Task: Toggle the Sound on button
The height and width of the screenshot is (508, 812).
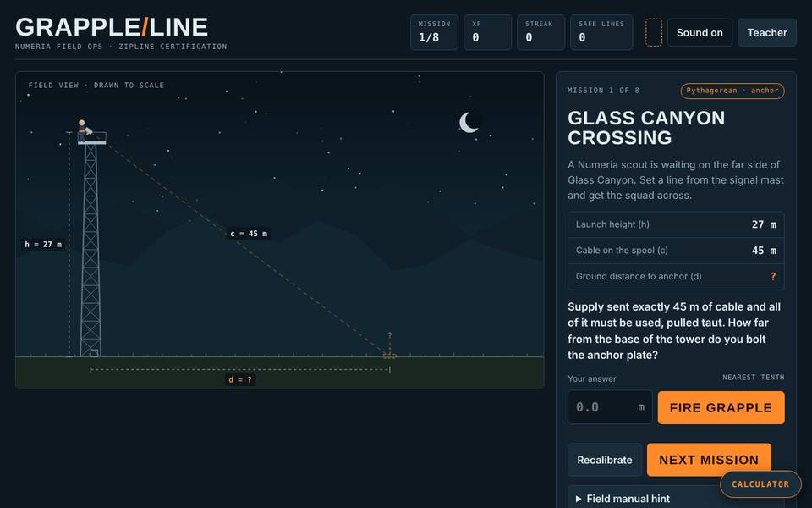Action: pos(700,33)
